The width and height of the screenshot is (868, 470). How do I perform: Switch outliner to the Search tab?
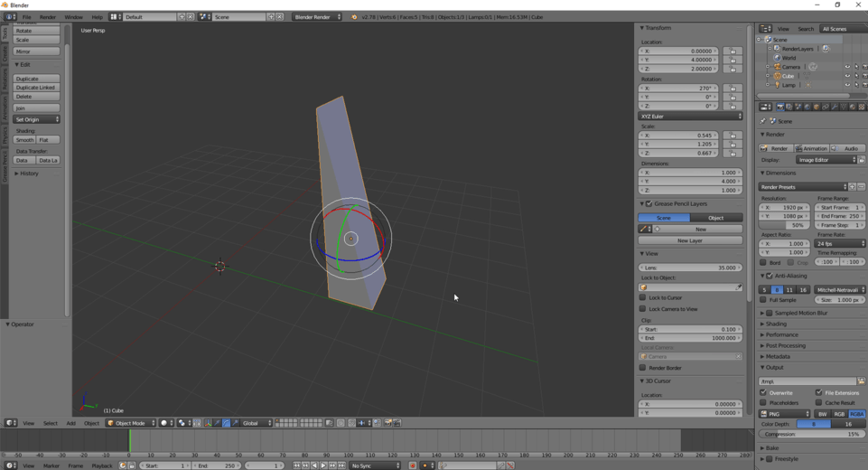(x=805, y=29)
